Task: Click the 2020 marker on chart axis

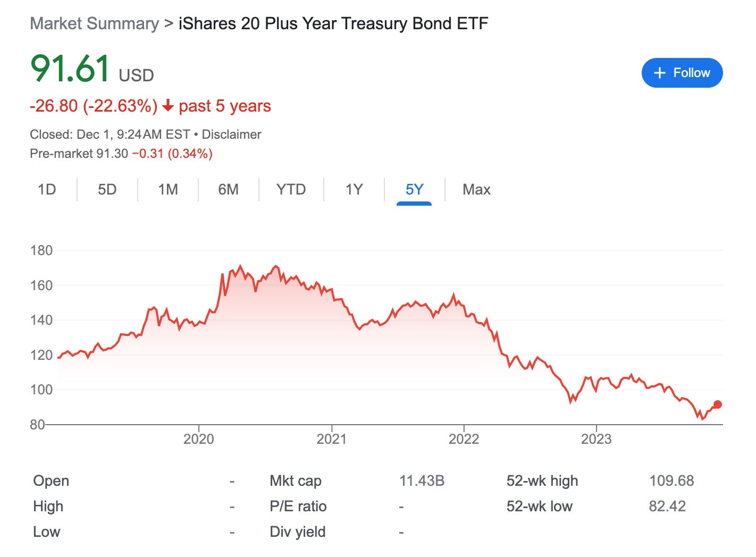Action: click(x=199, y=439)
